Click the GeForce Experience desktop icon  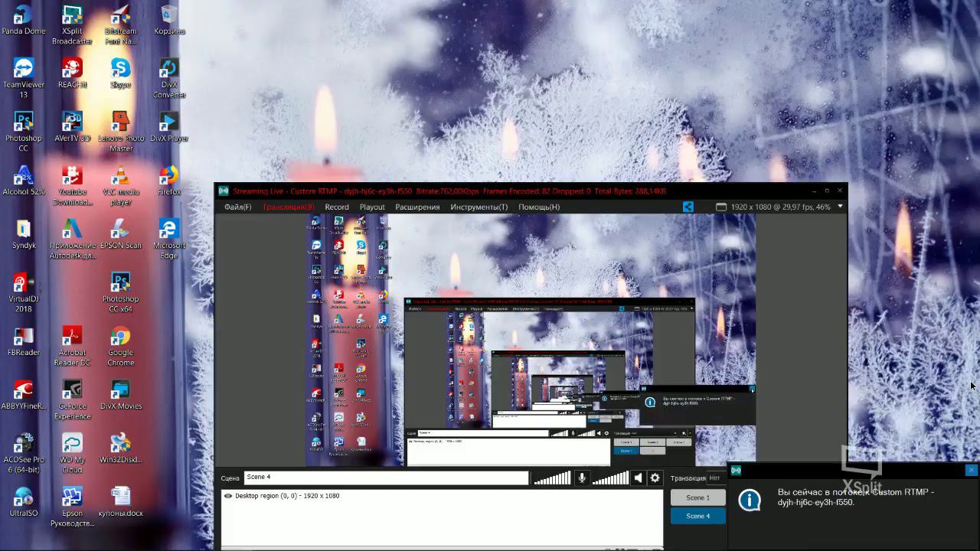(x=72, y=400)
